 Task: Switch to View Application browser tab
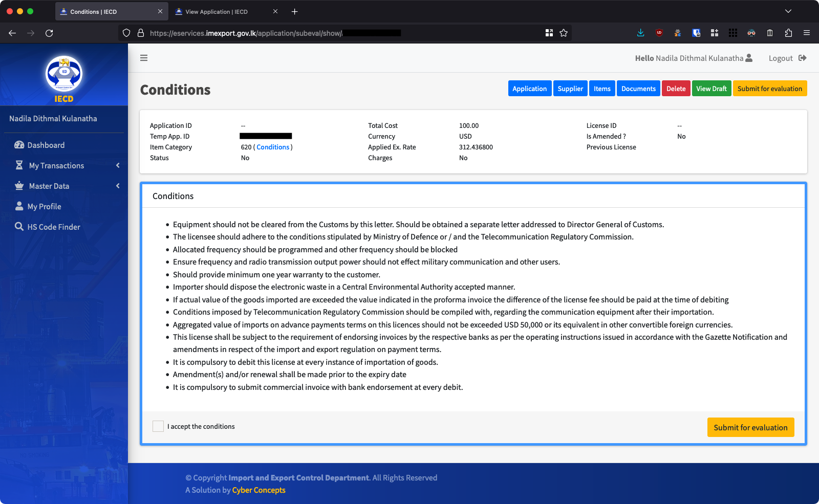click(x=217, y=12)
